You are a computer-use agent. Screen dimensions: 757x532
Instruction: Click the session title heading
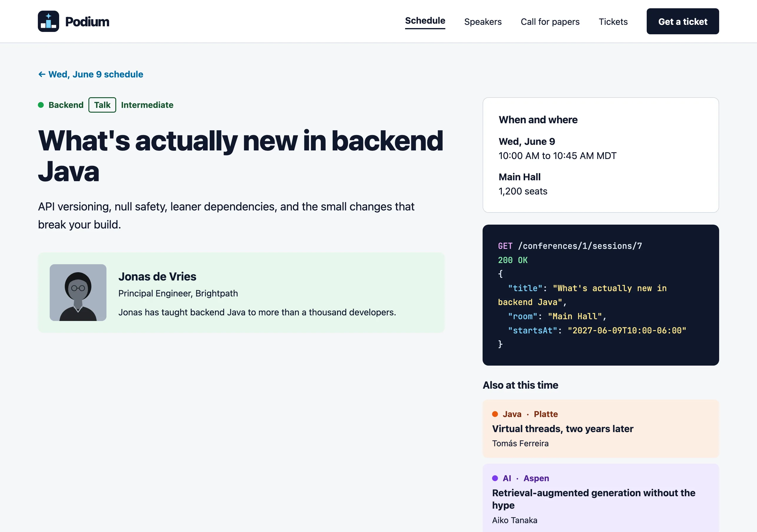tap(240, 156)
